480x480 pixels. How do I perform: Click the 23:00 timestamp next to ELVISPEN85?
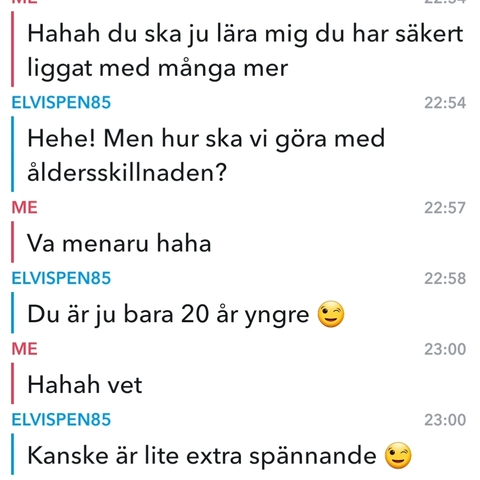(x=445, y=420)
